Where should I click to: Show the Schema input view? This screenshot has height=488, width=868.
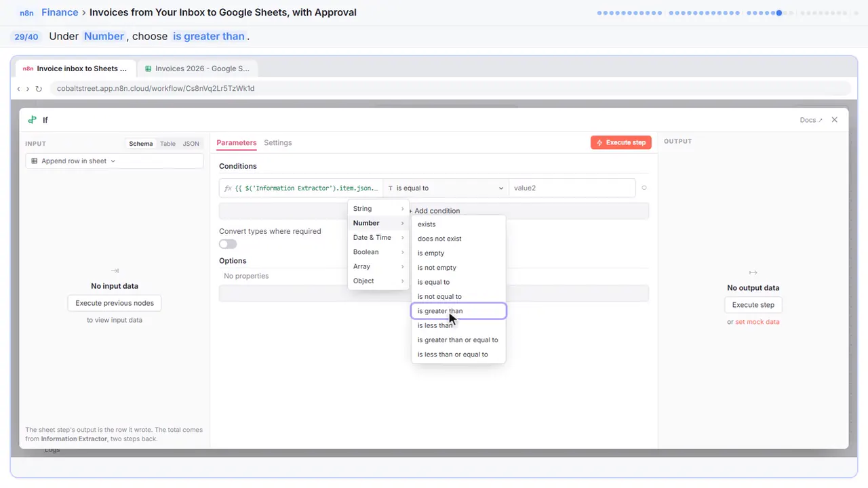pyautogui.click(x=141, y=144)
